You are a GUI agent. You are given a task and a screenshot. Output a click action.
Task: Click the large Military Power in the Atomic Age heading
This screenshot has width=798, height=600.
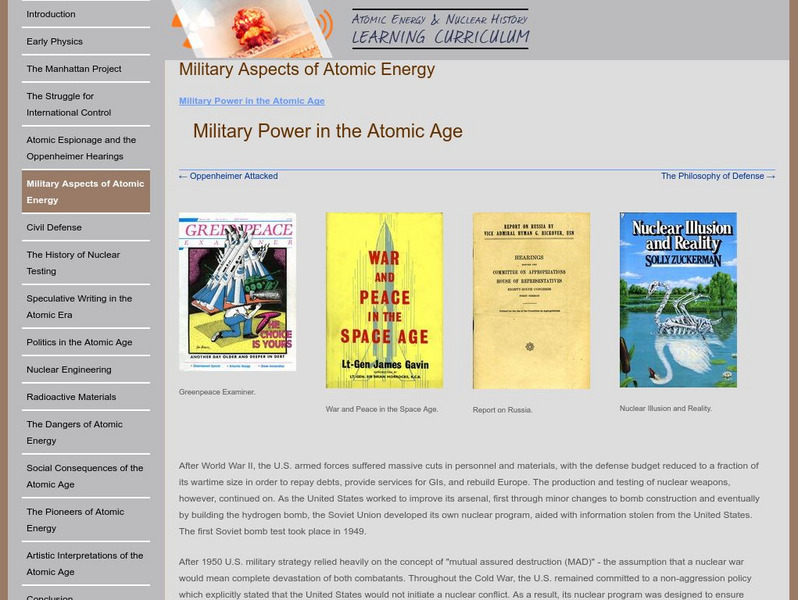tap(328, 131)
